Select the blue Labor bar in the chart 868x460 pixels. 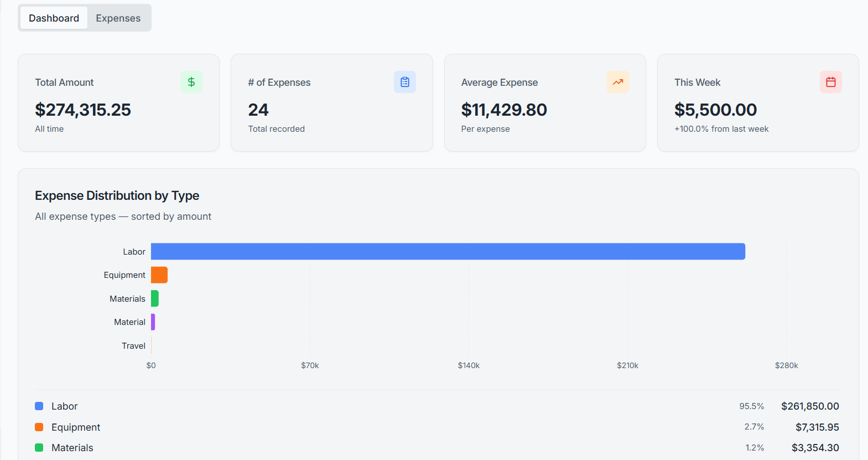tap(448, 251)
